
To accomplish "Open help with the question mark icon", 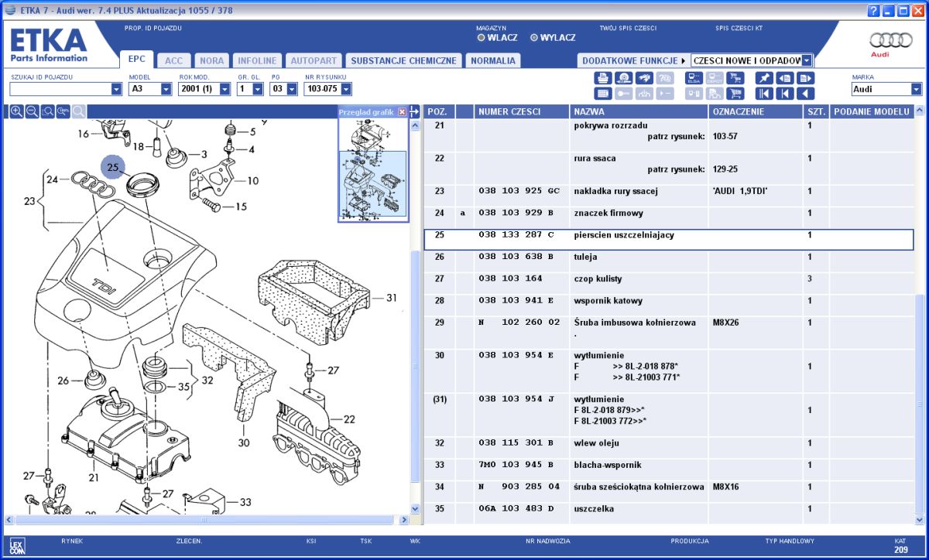I will [x=874, y=11].
